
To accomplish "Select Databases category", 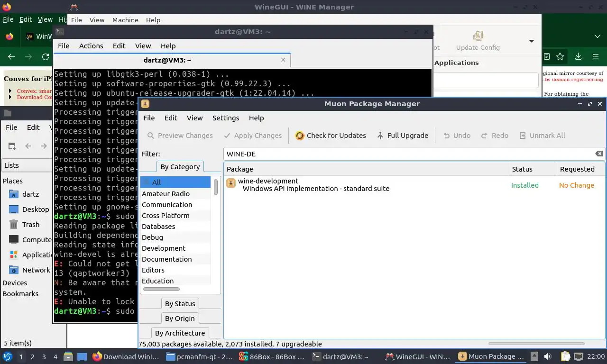I will click(175, 227).
